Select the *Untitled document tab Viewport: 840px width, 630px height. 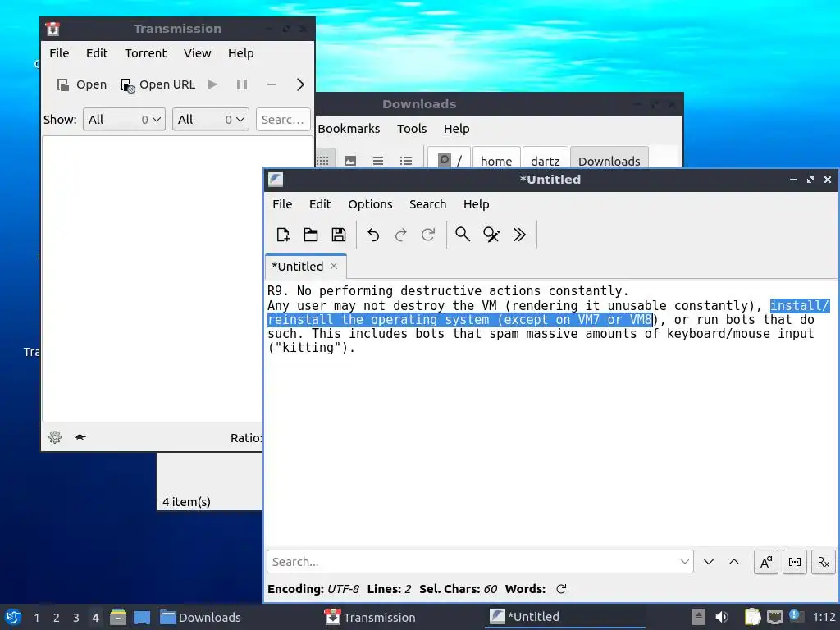(x=306, y=267)
